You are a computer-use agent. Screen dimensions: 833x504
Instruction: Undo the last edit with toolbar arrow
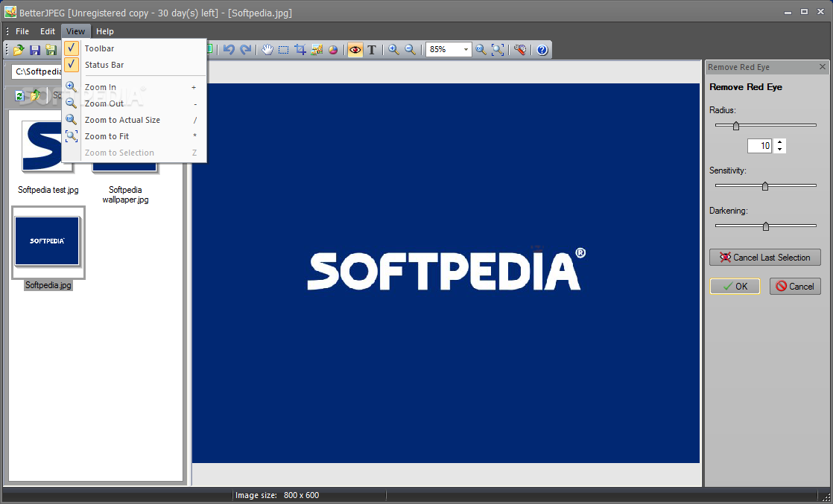(229, 50)
